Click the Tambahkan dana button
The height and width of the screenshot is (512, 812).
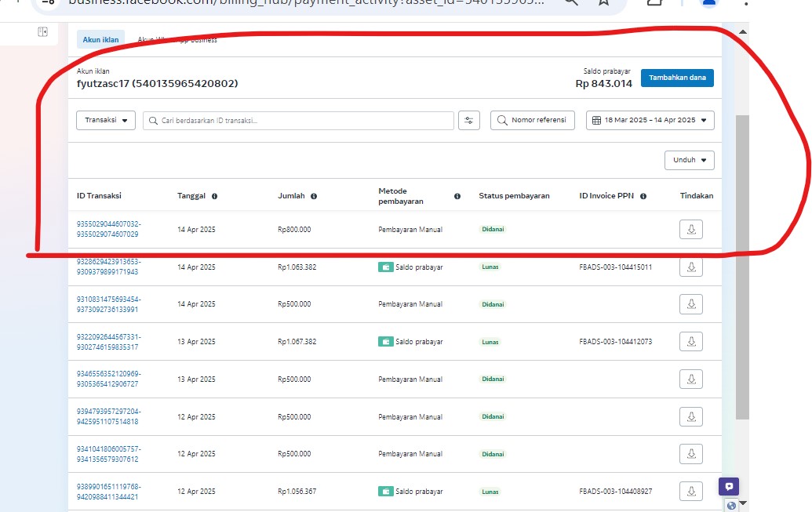coord(677,78)
